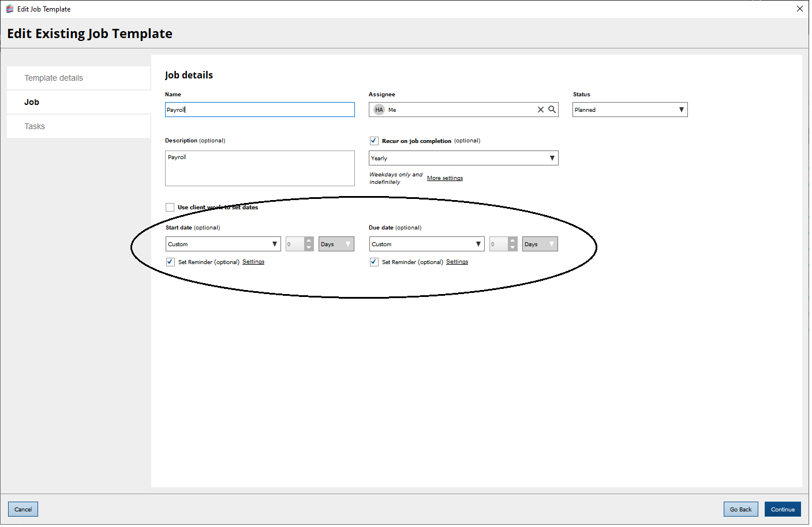Enable Use client work to set dates
The height and width of the screenshot is (527, 812).
point(170,207)
